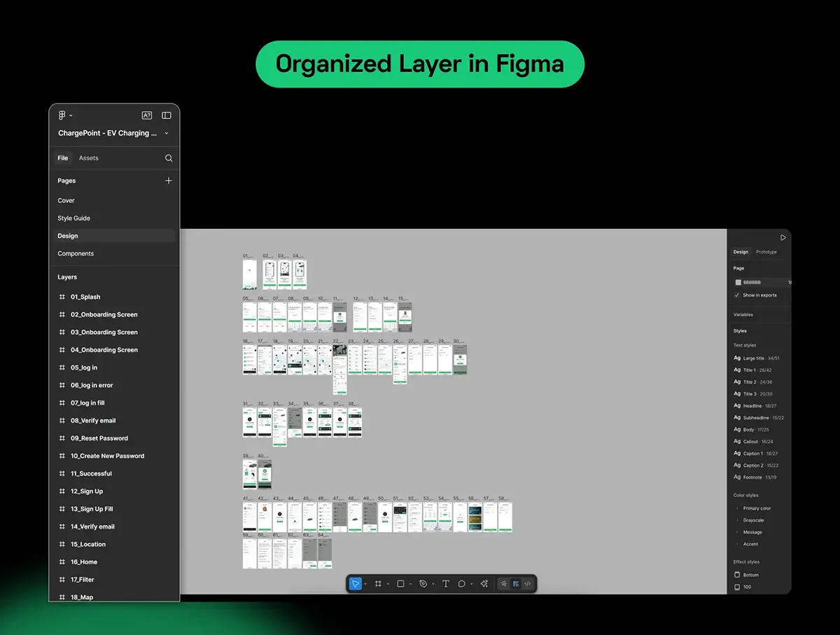Open Pen tool options dropdown arrow
Image resolution: width=840 pixels, height=635 pixels.
point(433,584)
